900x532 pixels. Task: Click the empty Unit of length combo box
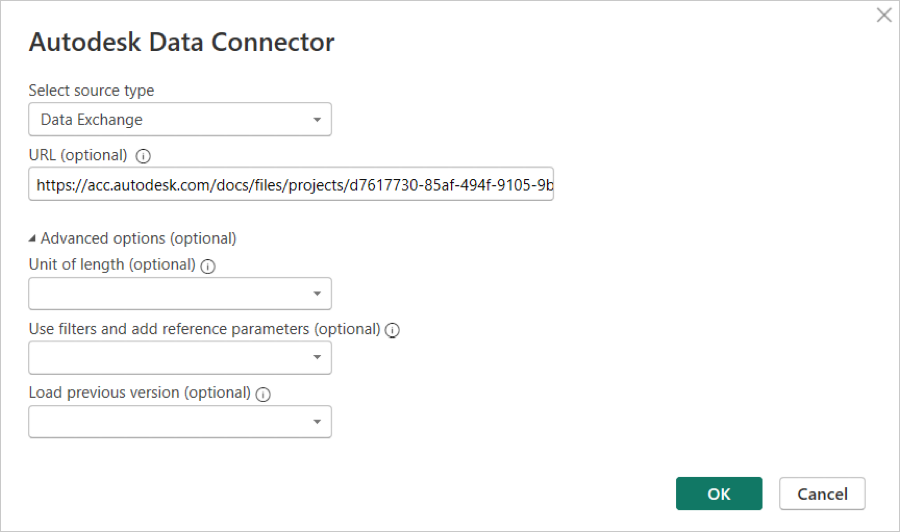165,294
